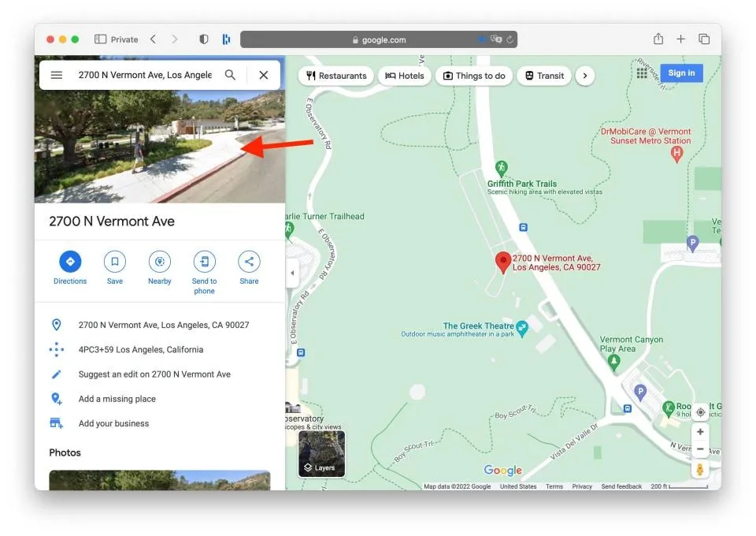Open Nearby search
The height and width of the screenshot is (536, 756).
[160, 262]
